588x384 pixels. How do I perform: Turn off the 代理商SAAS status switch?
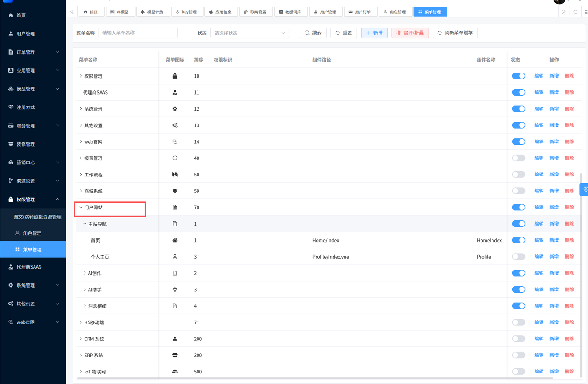coord(518,92)
